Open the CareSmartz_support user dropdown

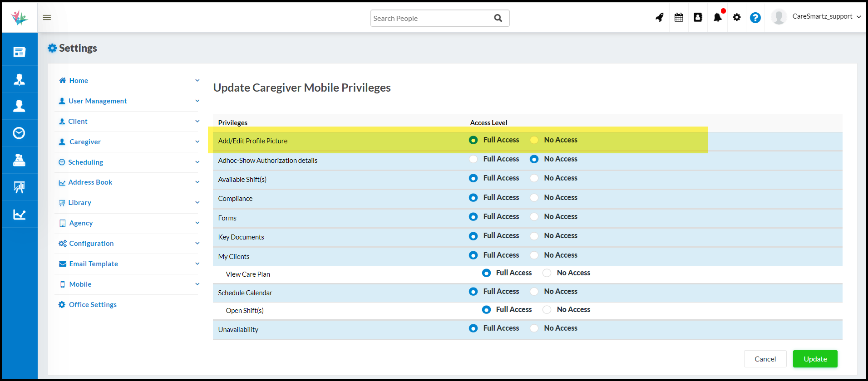click(826, 17)
